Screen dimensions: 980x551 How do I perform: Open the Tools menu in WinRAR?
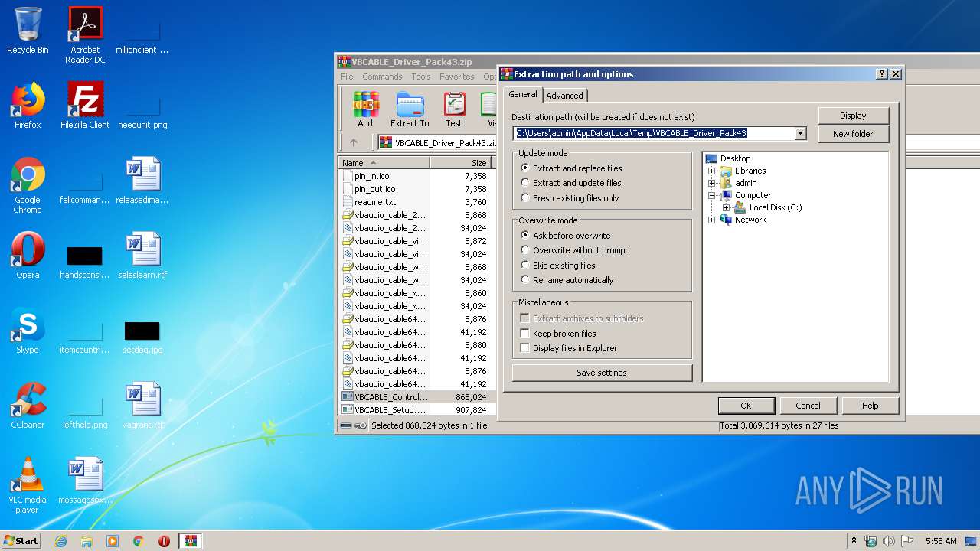(421, 77)
